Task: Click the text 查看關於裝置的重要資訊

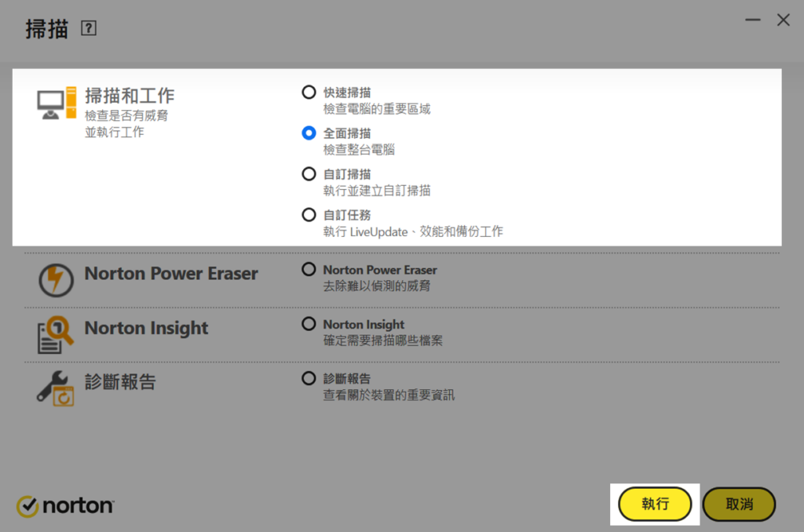Action: click(389, 395)
